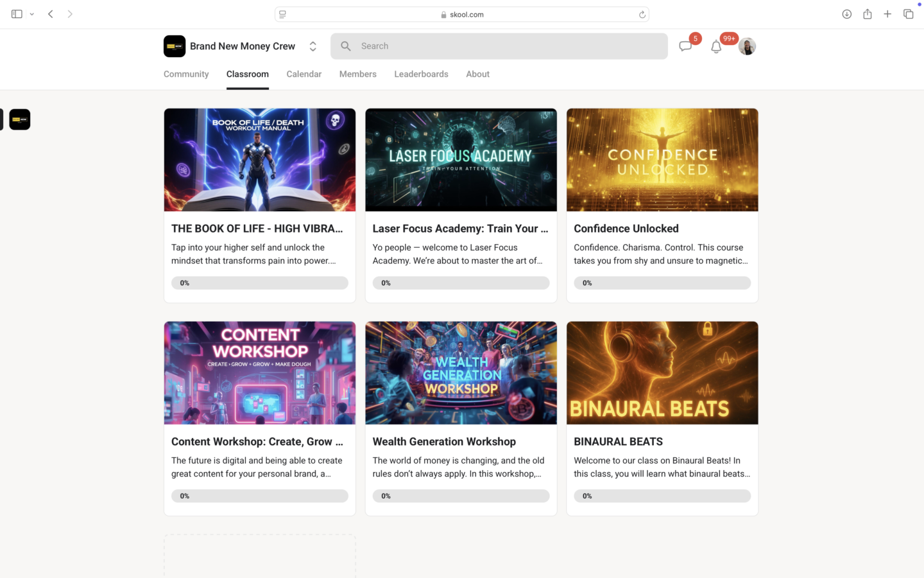Toggle the Safari sidebar

pyautogui.click(x=17, y=14)
